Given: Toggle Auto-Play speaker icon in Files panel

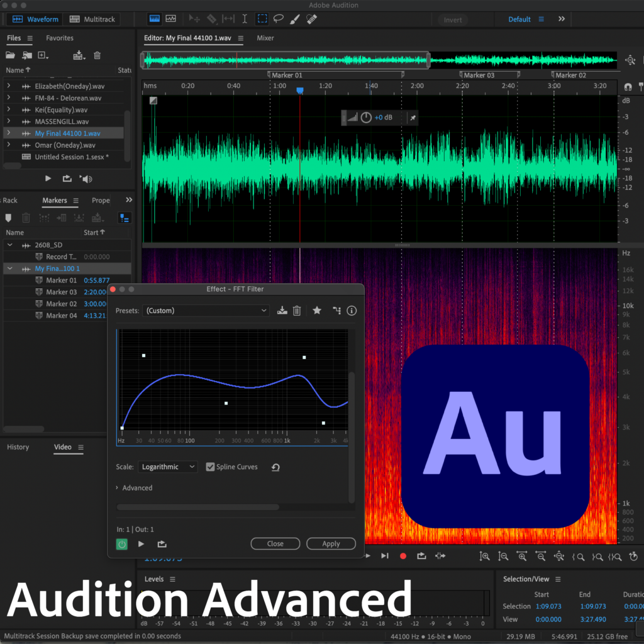Looking at the screenshot, I should pos(86,179).
